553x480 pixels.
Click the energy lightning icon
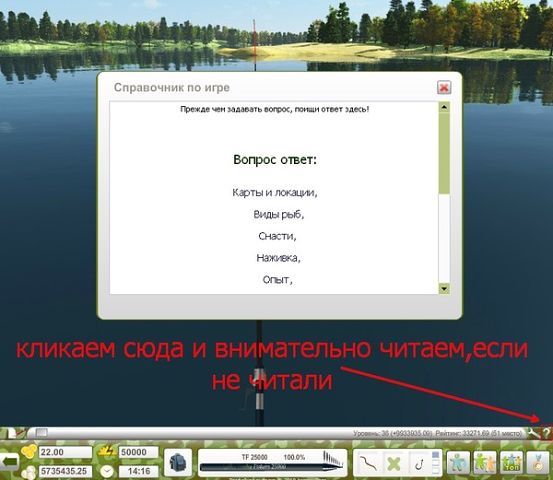click(x=107, y=451)
